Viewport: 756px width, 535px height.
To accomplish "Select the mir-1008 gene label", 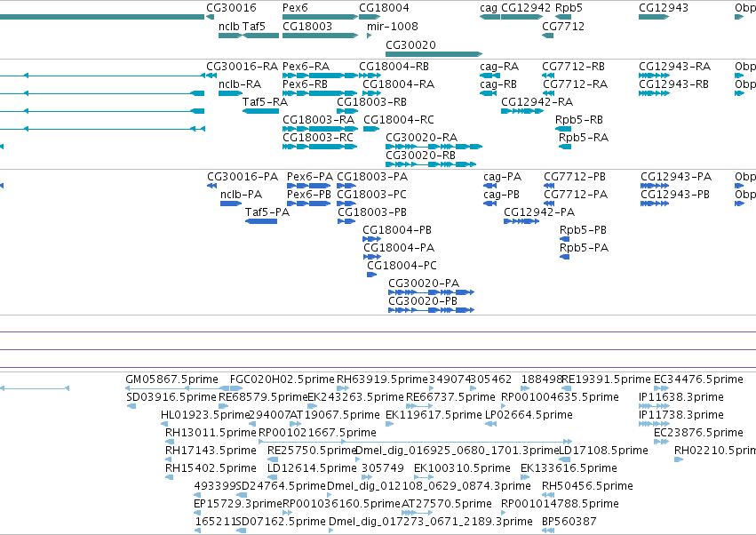I will (392, 26).
